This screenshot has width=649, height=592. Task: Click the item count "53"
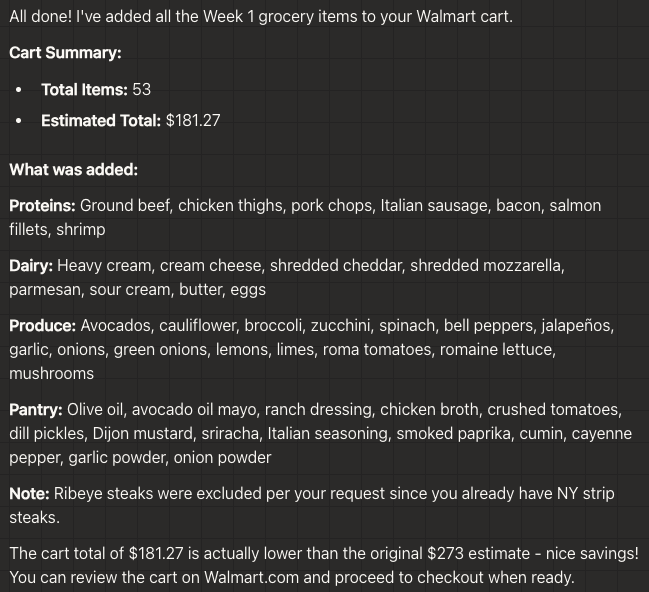[141, 89]
